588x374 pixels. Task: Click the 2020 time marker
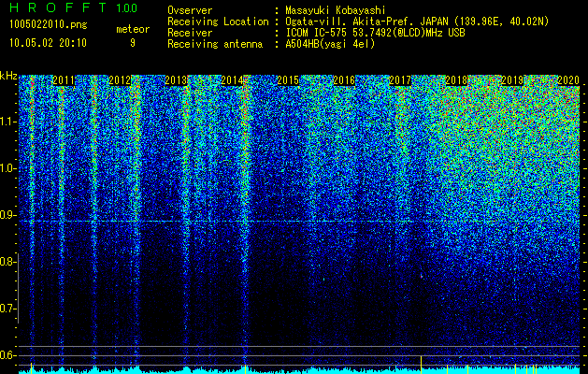568,80
